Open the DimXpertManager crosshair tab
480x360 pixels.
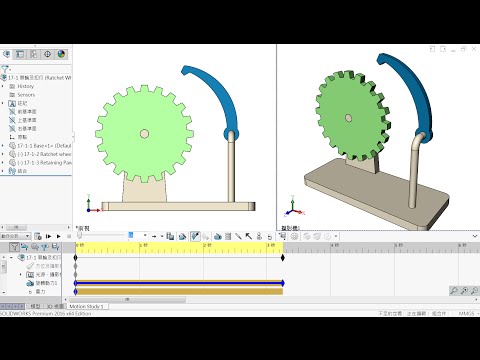coord(47,54)
